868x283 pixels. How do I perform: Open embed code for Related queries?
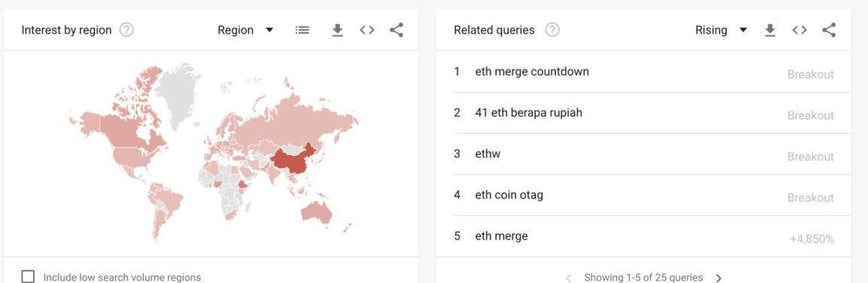point(799,30)
